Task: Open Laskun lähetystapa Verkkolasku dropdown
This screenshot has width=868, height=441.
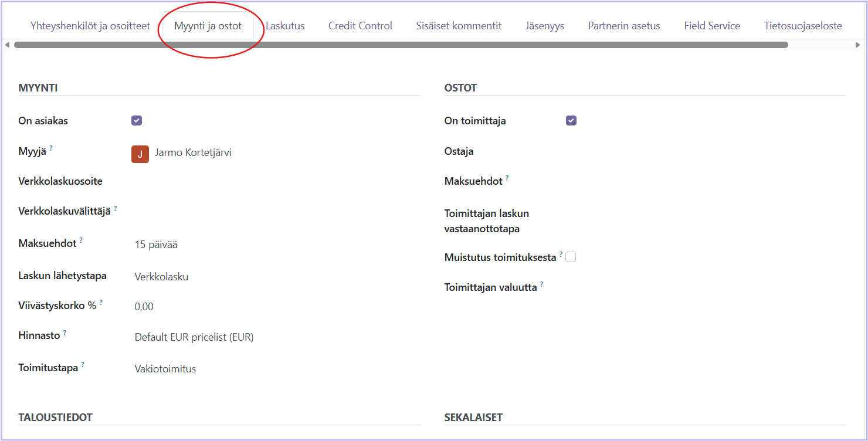Action: click(161, 277)
